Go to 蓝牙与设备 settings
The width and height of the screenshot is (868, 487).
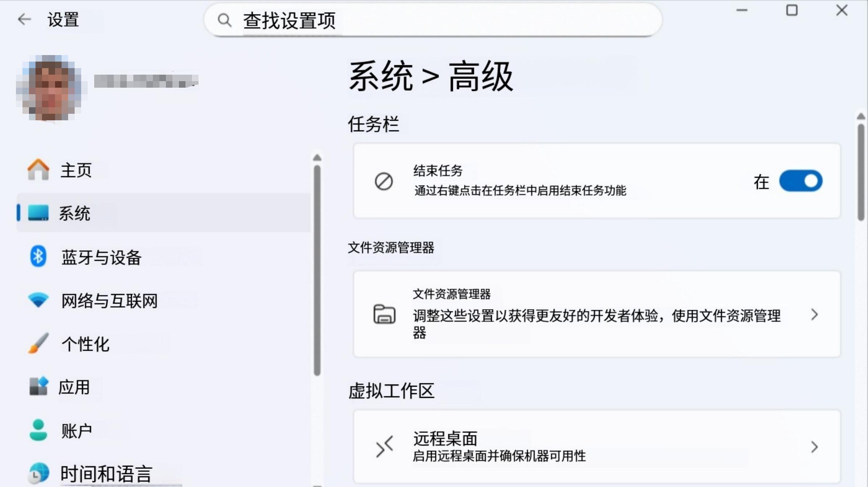click(x=101, y=257)
